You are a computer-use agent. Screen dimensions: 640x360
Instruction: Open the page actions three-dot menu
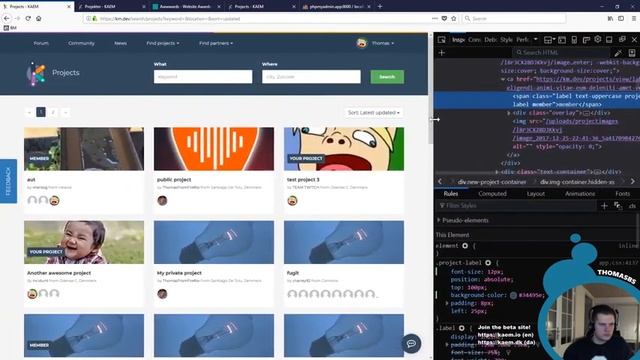435,18
